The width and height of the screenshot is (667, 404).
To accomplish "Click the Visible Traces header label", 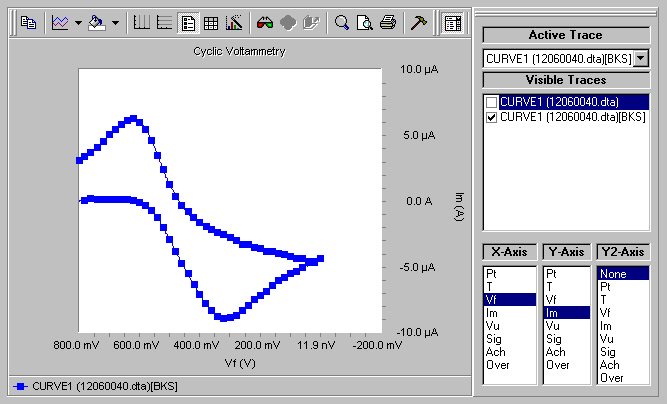I will coord(566,80).
